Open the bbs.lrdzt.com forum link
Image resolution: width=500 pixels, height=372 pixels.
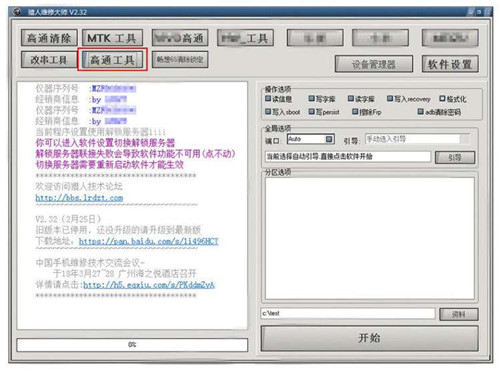coord(79,198)
